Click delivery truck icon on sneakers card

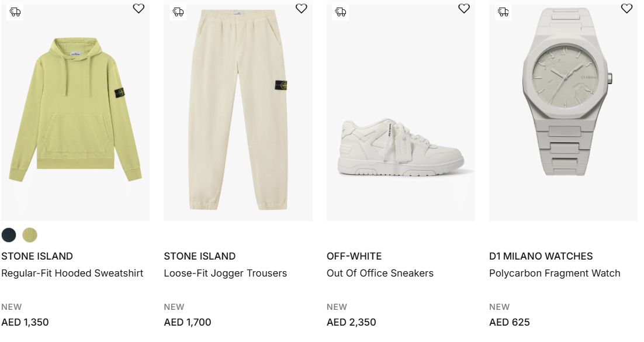341,12
